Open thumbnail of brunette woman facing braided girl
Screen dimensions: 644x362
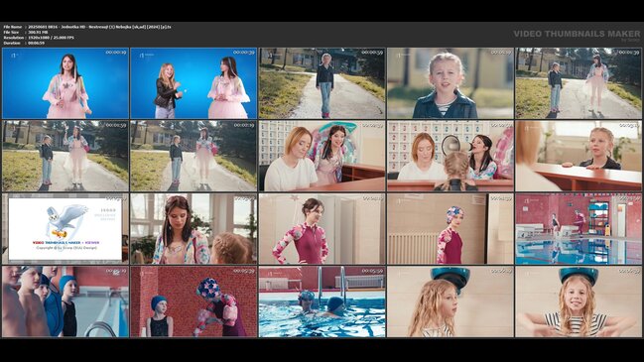[193, 229]
